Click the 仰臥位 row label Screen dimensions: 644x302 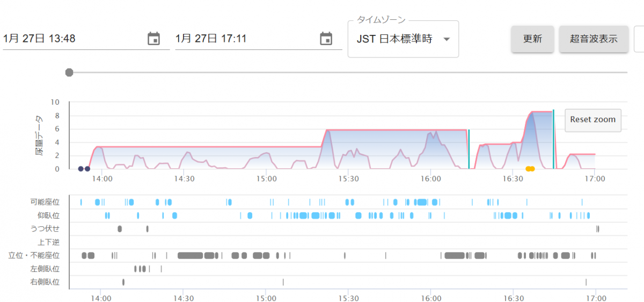[x=49, y=215]
